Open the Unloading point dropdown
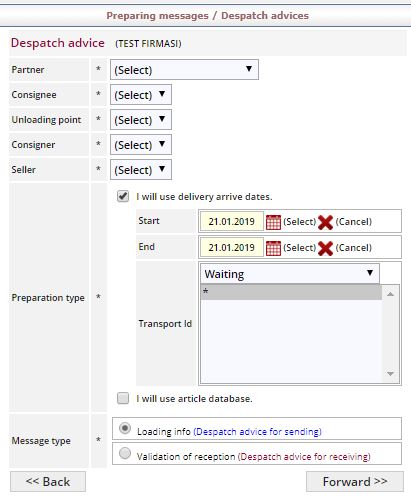The width and height of the screenshot is (411, 500). coord(141,120)
